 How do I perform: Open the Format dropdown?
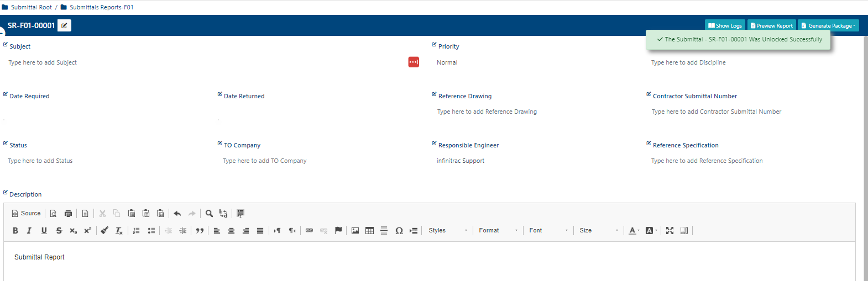498,231
